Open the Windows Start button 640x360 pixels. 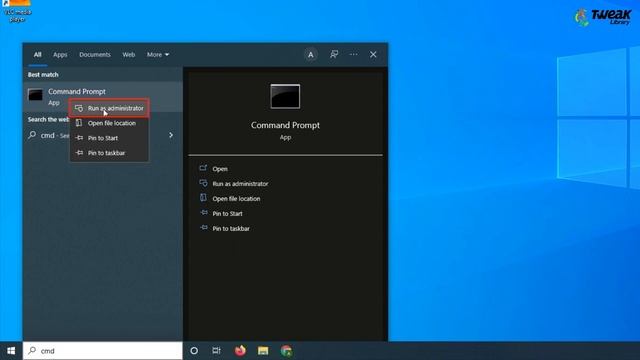click(11, 351)
